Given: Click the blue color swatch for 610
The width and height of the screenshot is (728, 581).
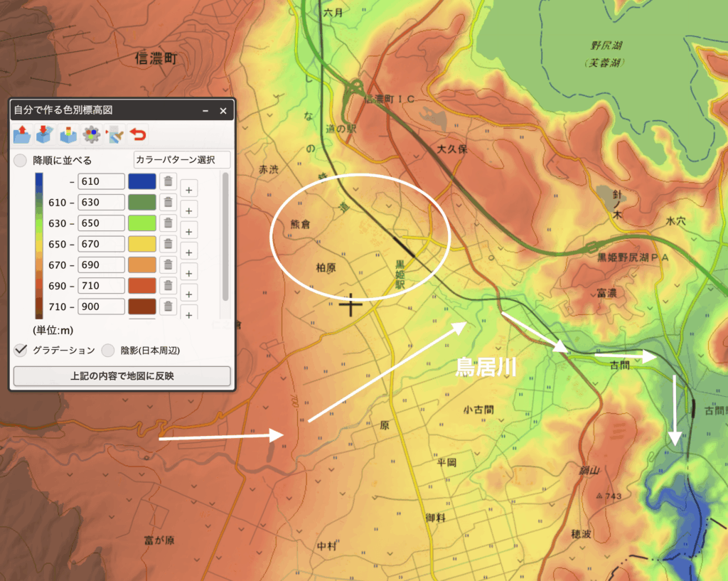Looking at the screenshot, I should click(x=141, y=182).
